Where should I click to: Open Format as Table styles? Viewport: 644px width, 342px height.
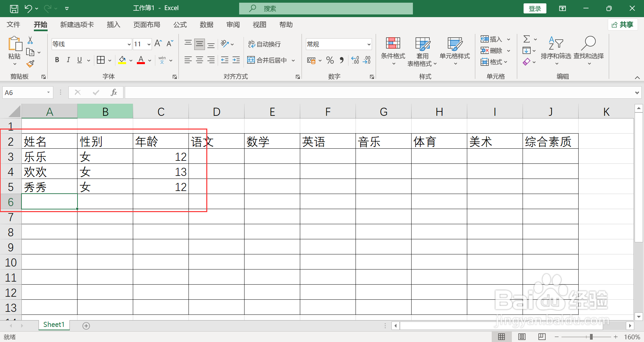click(422, 52)
